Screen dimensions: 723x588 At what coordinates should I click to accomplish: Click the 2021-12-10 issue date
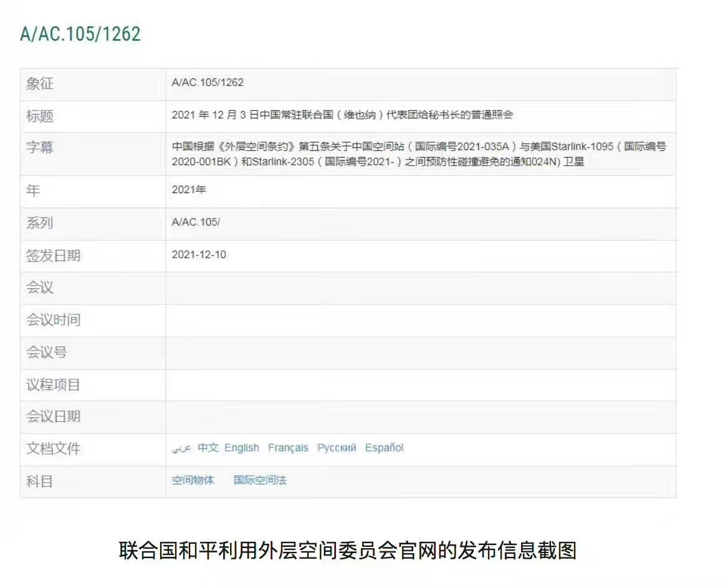(199, 255)
